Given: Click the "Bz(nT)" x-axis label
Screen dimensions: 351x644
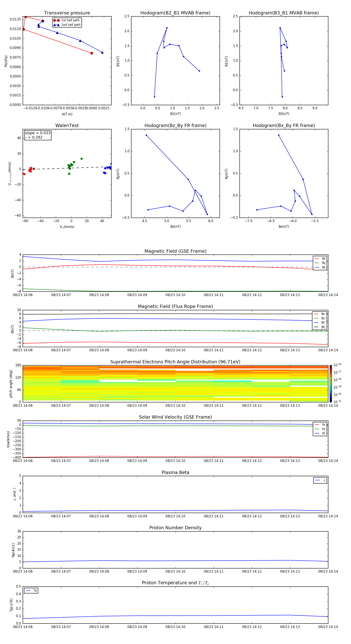Looking at the screenshot, I should coord(175,227).
